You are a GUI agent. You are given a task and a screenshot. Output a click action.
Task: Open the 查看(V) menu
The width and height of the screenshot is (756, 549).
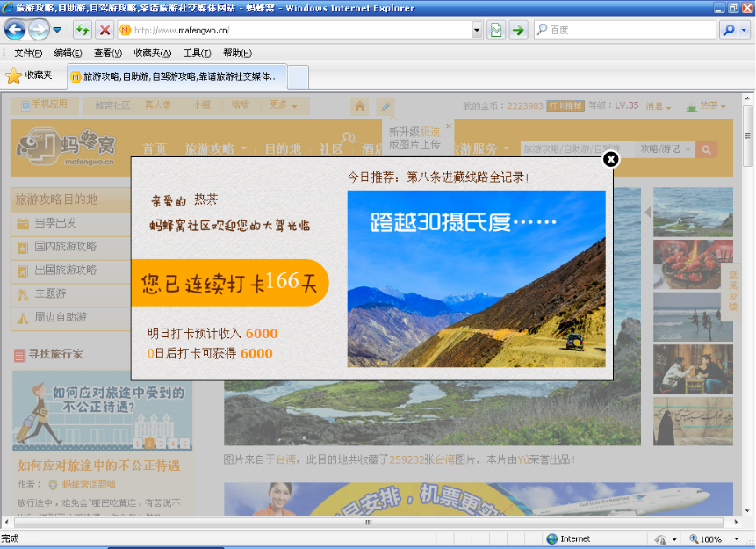pos(107,53)
